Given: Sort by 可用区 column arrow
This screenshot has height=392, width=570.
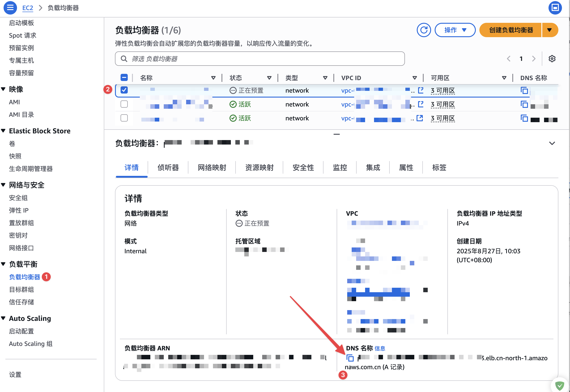Looking at the screenshot, I should pyautogui.click(x=504, y=78).
